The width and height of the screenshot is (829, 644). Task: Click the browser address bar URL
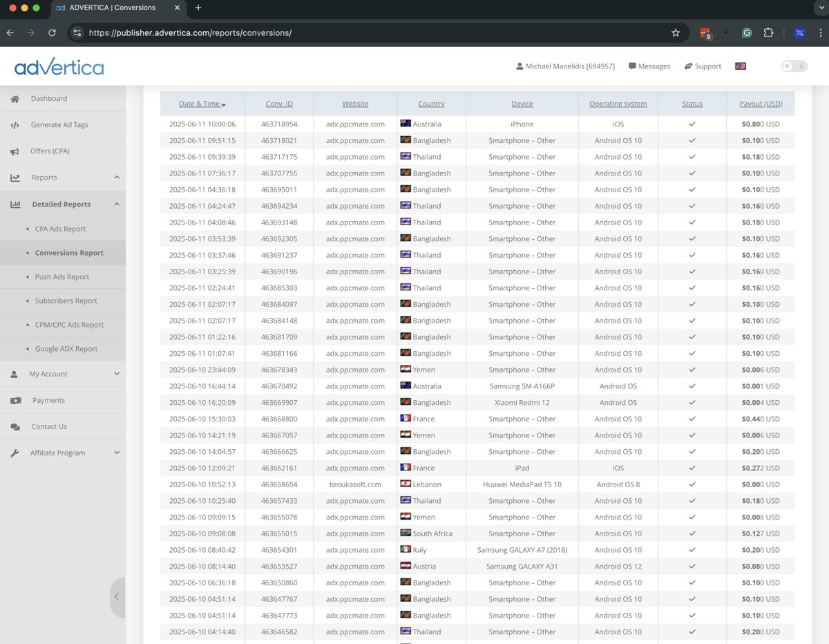pos(190,32)
